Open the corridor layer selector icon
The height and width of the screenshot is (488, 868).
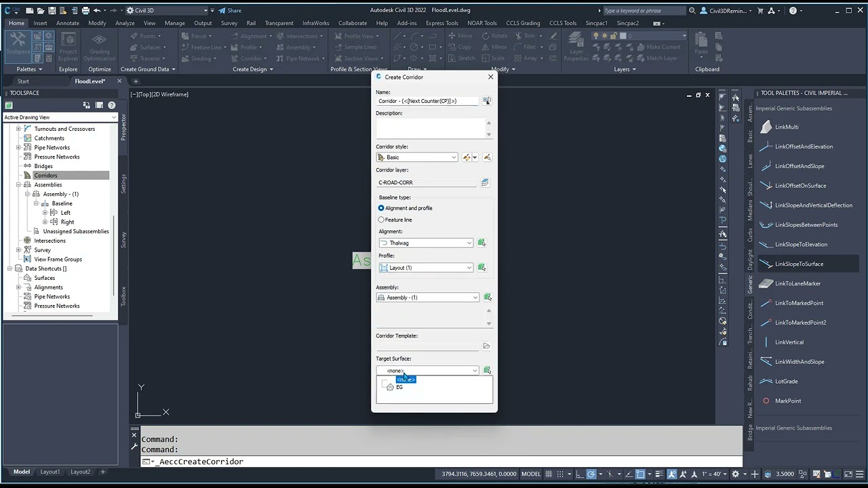[x=485, y=182]
